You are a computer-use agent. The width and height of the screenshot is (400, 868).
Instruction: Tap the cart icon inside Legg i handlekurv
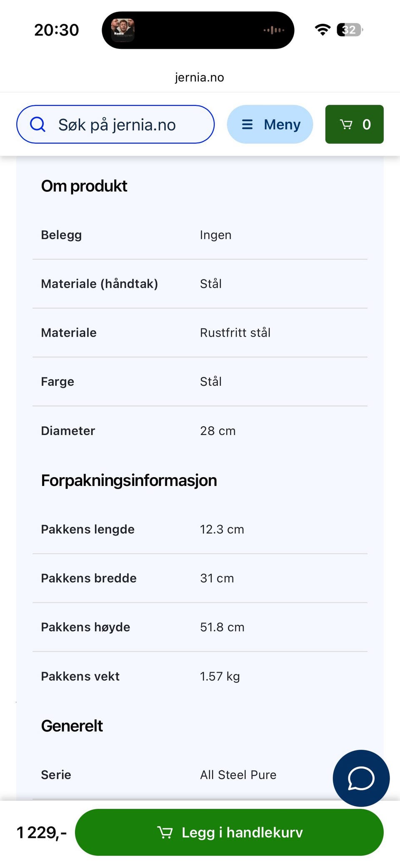165,832
